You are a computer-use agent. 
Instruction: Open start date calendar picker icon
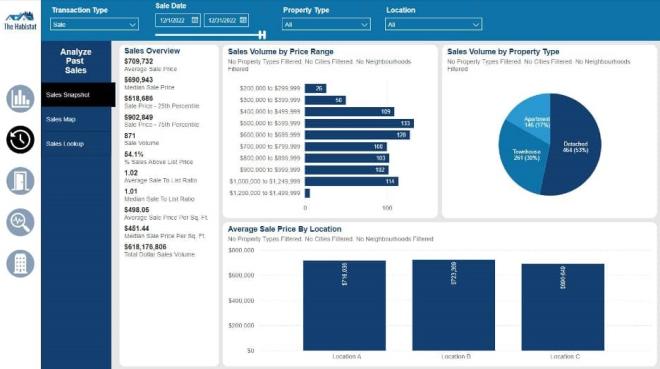coord(195,20)
